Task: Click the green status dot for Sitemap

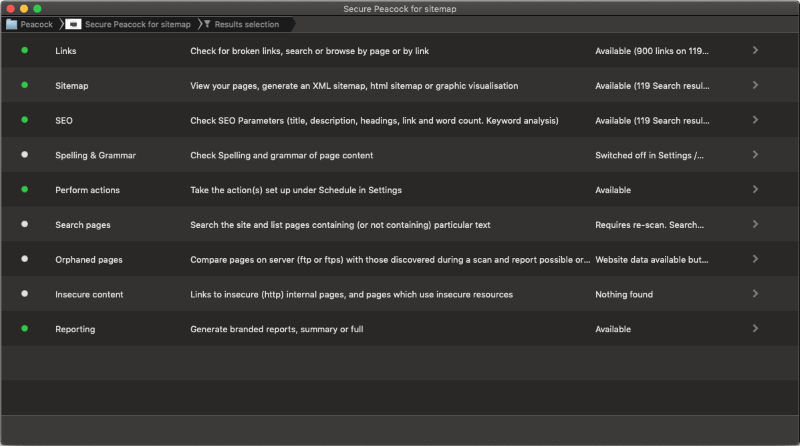Action: pos(24,85)
